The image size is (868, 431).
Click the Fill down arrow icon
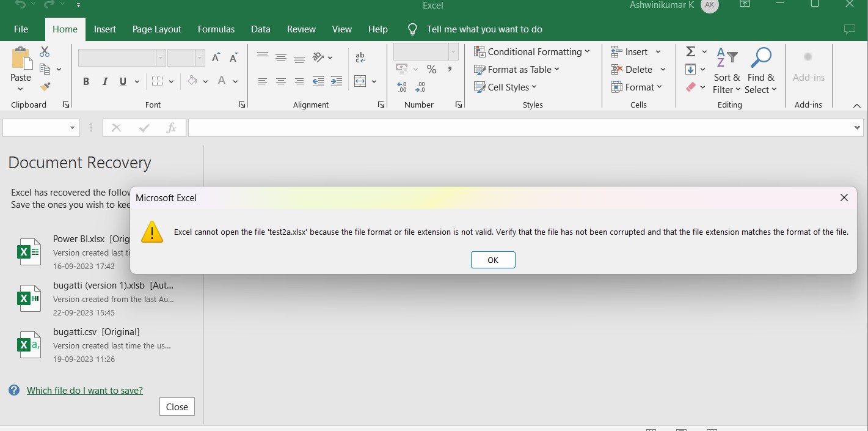coord(691,69)
